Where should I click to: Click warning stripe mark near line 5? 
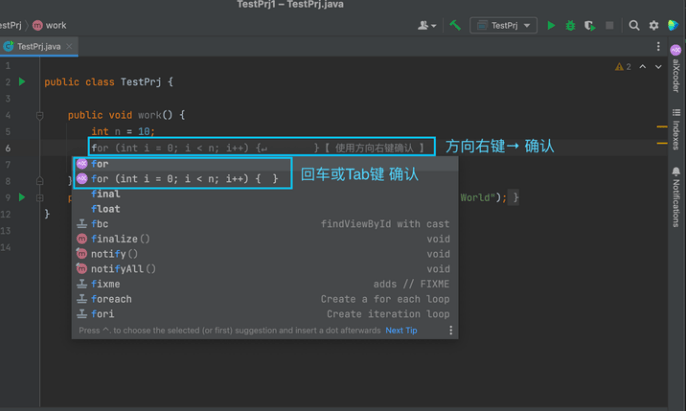click(x=662, y=127)
